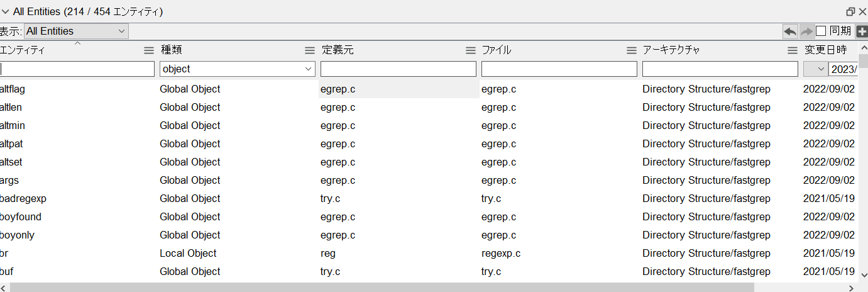868x292 pixels.
Task: Sort by the エンティティ column header
Action: coord(23,50)
